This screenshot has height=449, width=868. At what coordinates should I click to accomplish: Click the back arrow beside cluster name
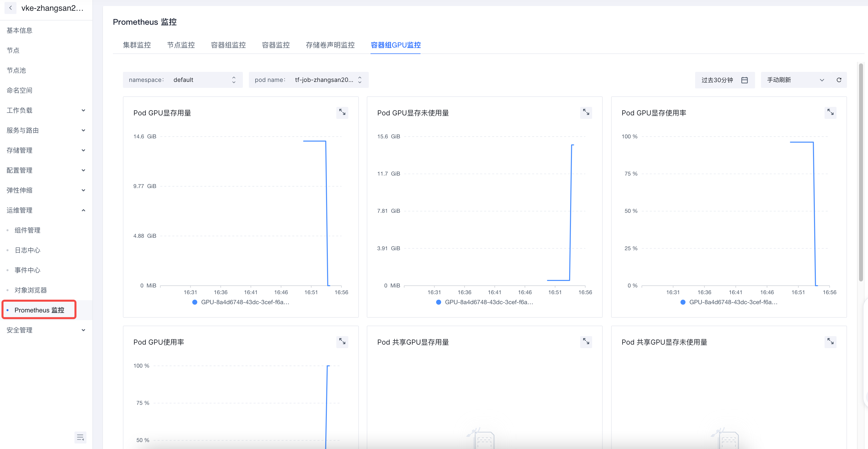10,8
